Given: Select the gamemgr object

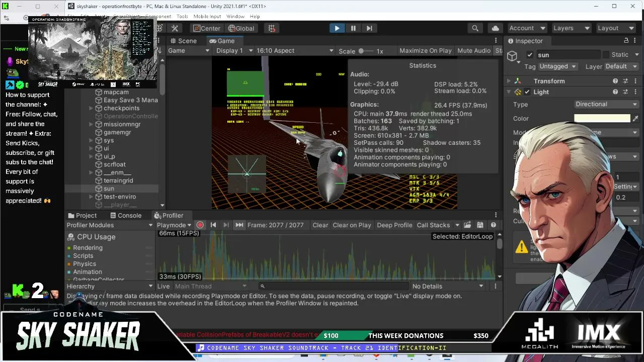Looking at the screenshot, I should [117, 132].
